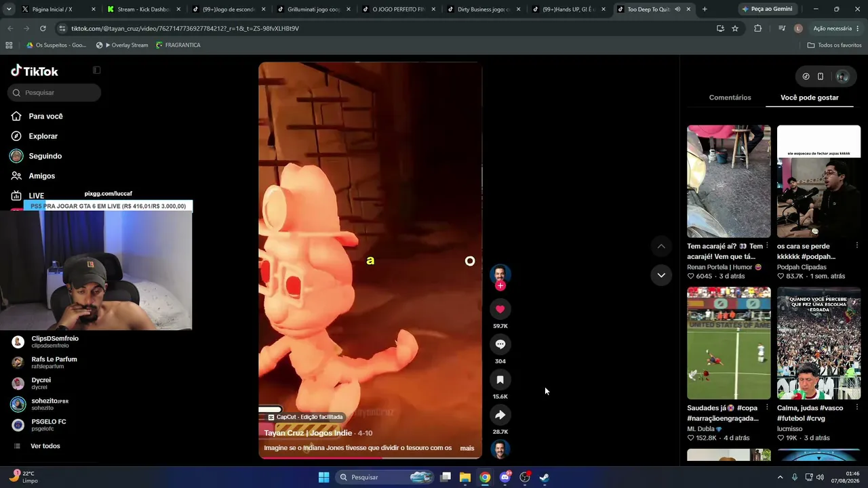The height and width of the screenshot is (488, 868).
Task: Open Chrome extensions puzzle icon
Action: [758, 28]
